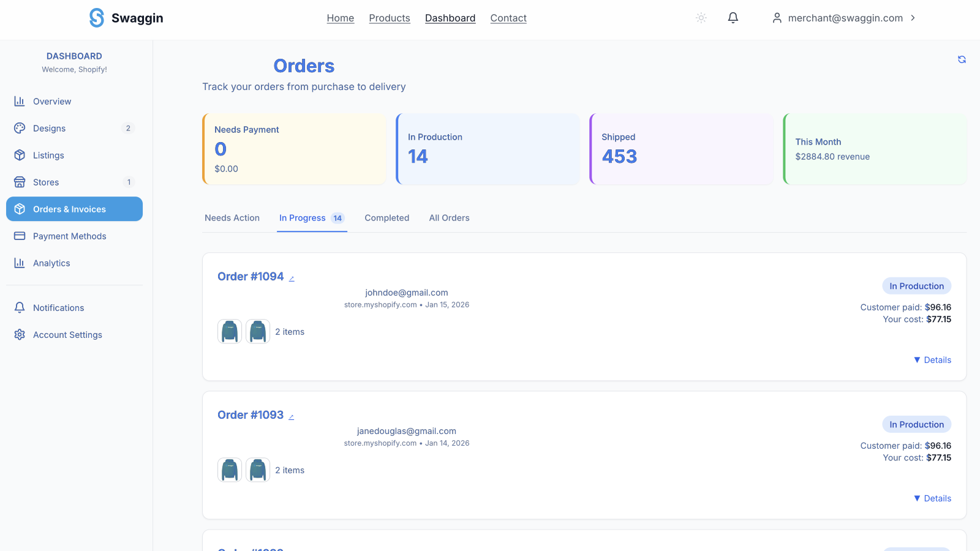This screenshot has width=980, height=551.
Task: Click the In Progress count badge 14
Action: click(x=337, y=218)
